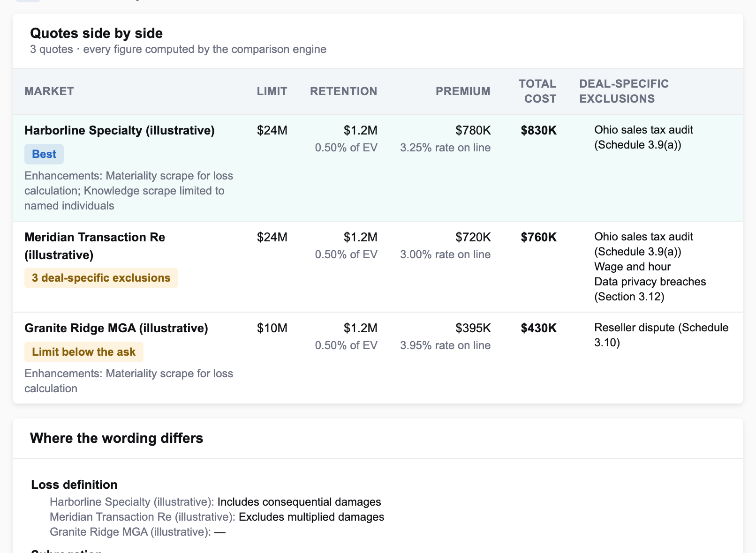Viewport: 756px width, 553px height.
Task: Click Meridian's Ohio sales tax audit exclusion
Action: click(643, 244)
